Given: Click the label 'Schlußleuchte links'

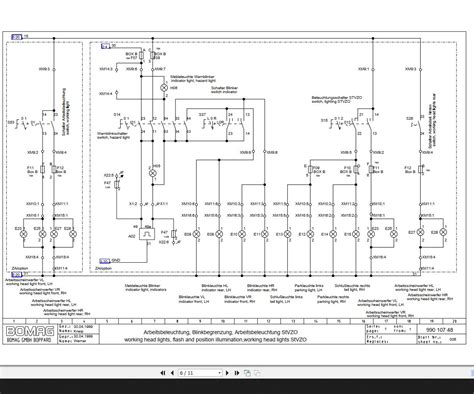Looking at the screenshot, I should (x=286, y=297).
